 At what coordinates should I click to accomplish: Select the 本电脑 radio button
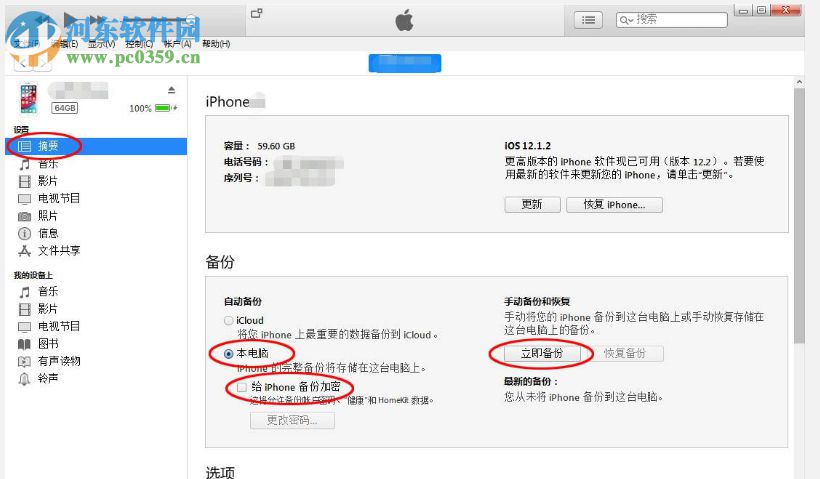tap(229, 353)
